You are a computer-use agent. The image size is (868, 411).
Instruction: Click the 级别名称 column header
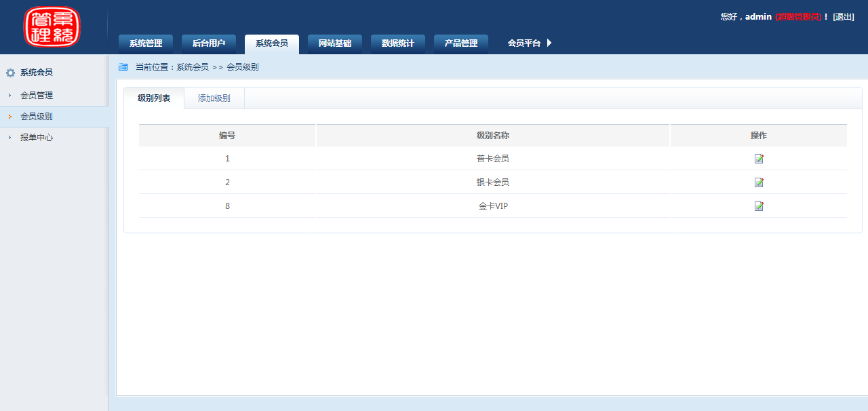tap(493, 136)
